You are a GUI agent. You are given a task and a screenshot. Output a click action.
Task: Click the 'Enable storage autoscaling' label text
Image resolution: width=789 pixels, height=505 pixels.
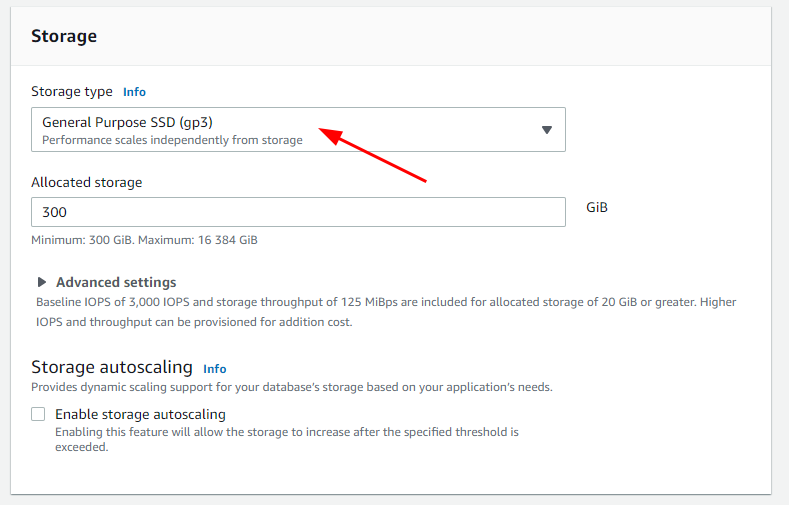tap(140, 414)
